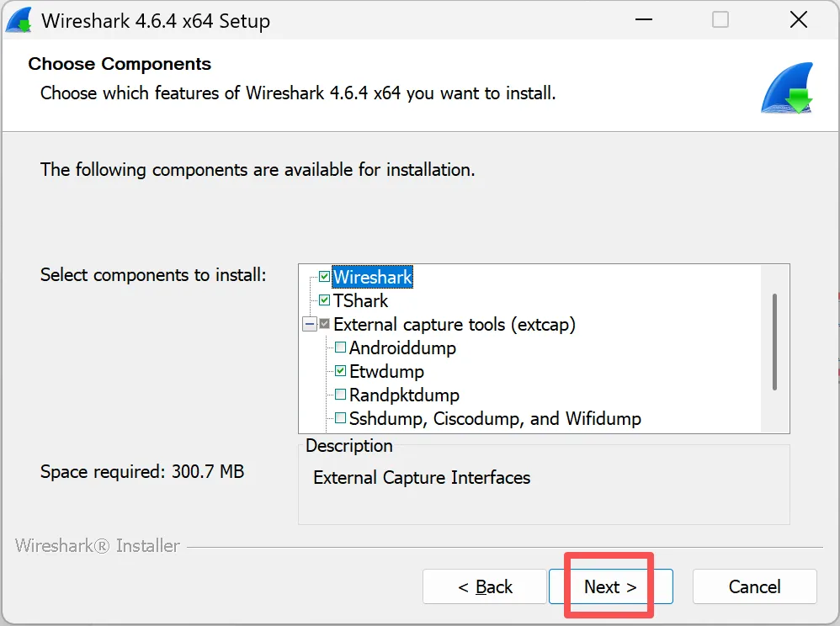Click the Wireshark installer logo in header

787,88
